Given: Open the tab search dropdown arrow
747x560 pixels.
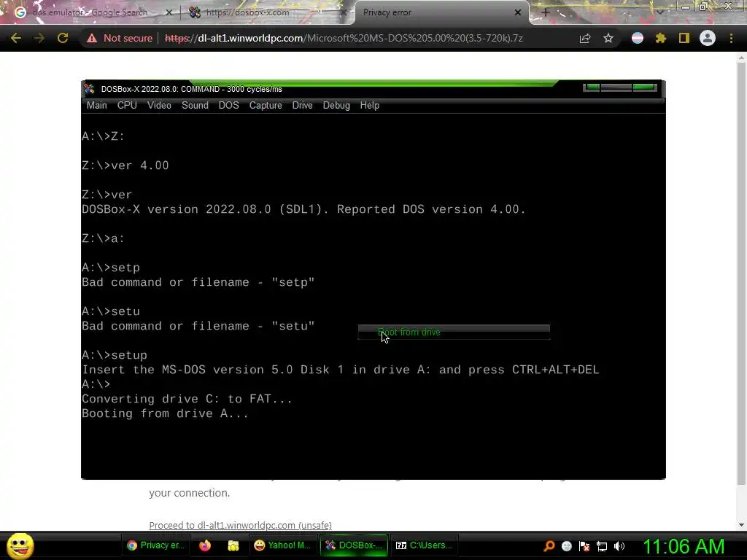Looking at the screenshot, I should pyautogui.click(x=660, y=12).
